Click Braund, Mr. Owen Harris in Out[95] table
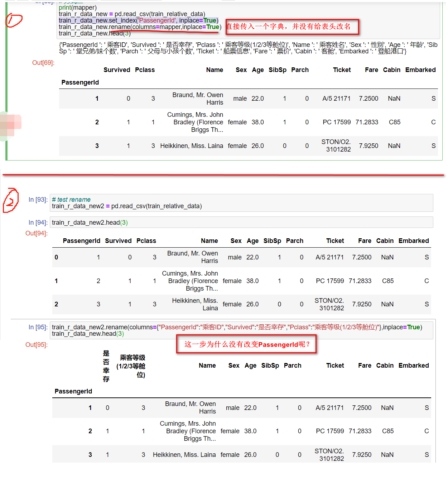This screenshot has width=448, height=487. pyautogui.click(x=191, y=408)
